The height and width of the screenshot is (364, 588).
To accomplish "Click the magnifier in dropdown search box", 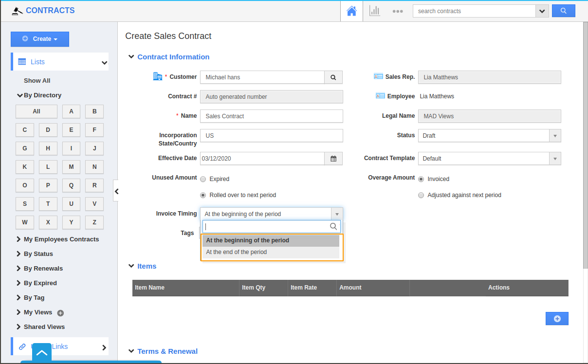I will [333, 226].
